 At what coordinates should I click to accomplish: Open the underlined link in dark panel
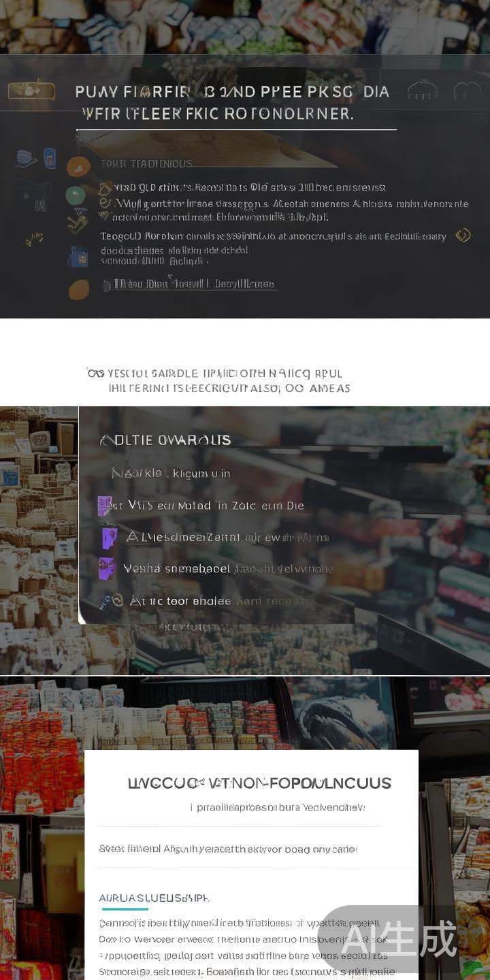coord(191,284)
